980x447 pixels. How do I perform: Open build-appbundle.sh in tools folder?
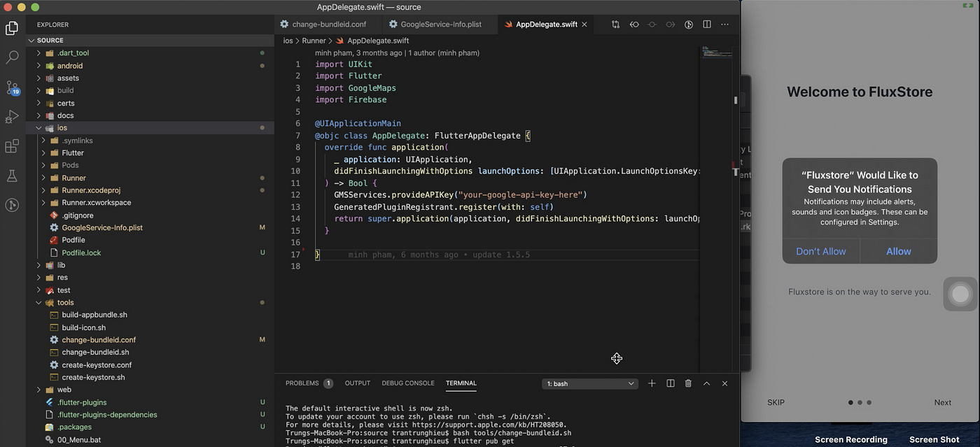point(94,315)
